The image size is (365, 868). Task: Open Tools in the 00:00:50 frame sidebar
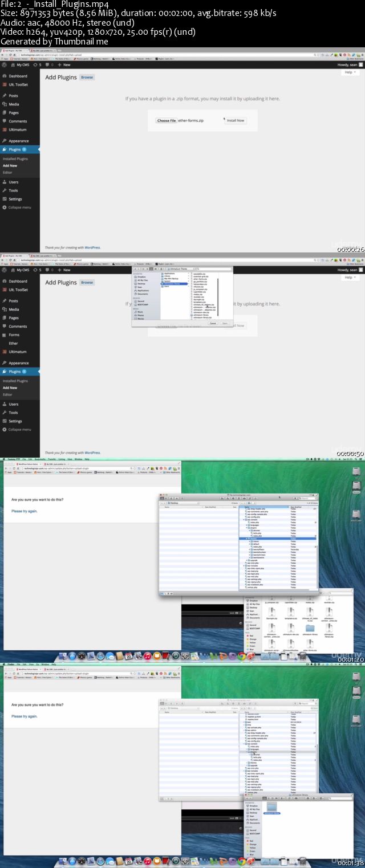pyautogui.click(x=13, y=413)
